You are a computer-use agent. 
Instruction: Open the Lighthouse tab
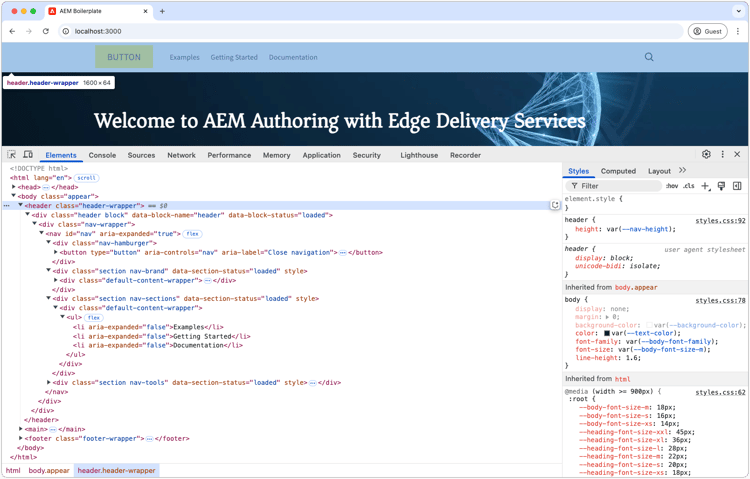pyautogui.click(x=419, y=155)
